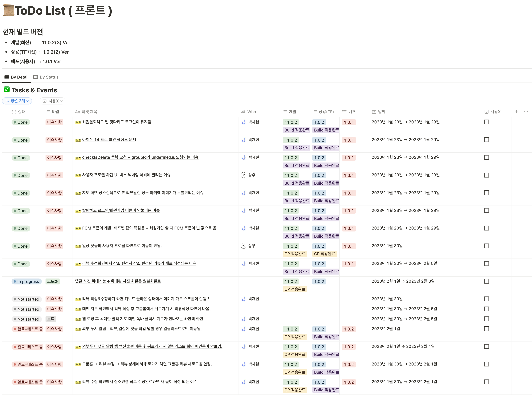The width and height of the screenshot is (532, 397).
Task: Tick the 사용X checkbox in the last row
Action: coord(486,382)
